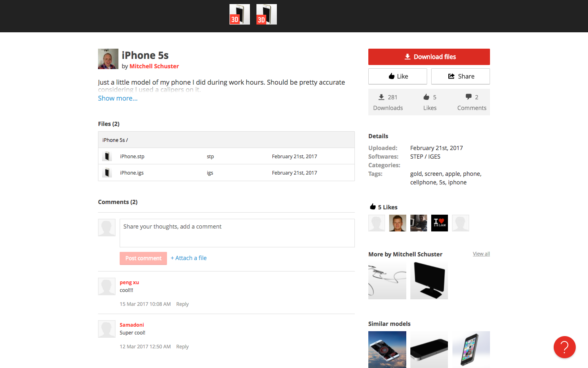Click iPhone.stp's February 21st, 2017 date

click(294, 156)
